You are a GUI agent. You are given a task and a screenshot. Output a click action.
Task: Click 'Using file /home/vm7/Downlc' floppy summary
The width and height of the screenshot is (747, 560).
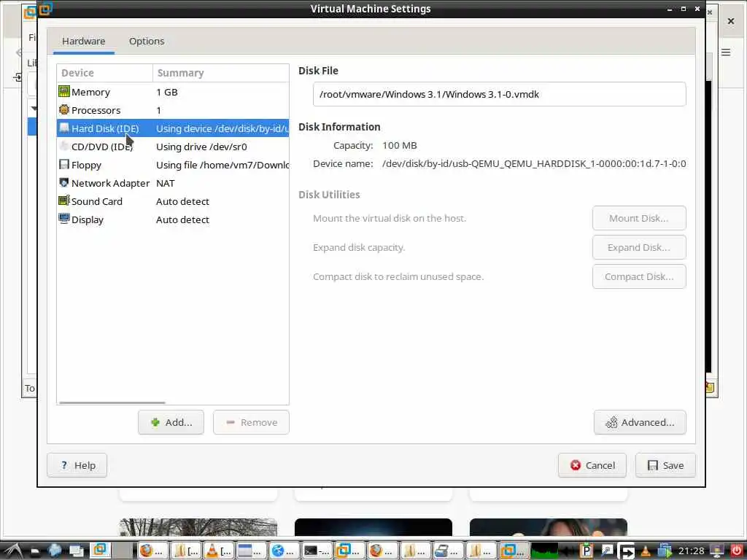click(x=222, y=165)
